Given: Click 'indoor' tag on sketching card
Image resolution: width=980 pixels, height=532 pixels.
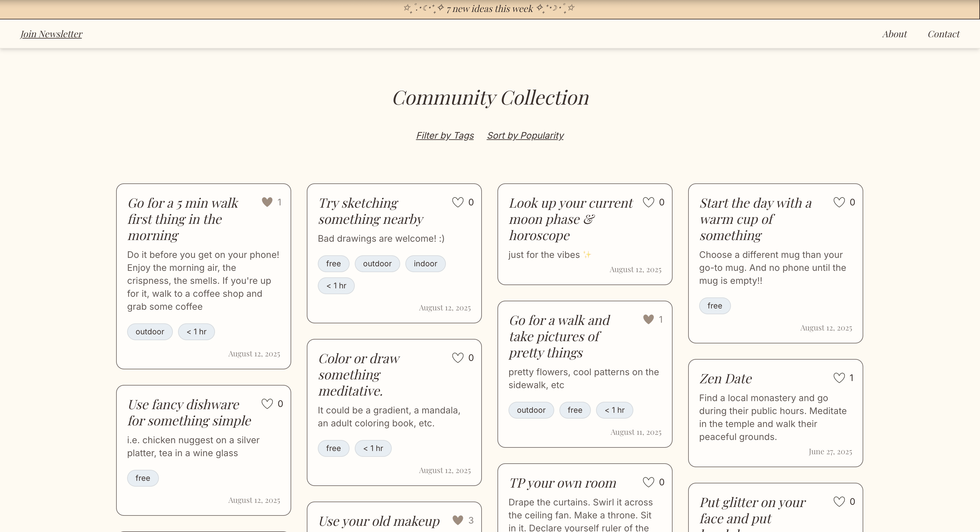Looking at the screenshot, I should pyautogui.click(x=425, y=264).
